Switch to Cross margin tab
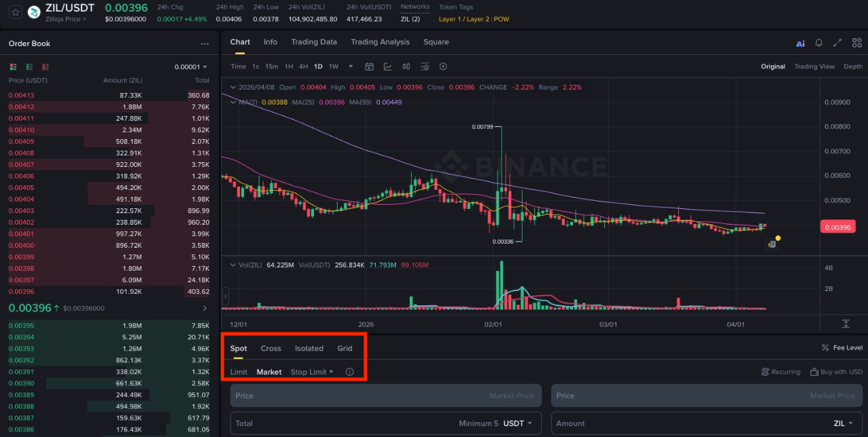This screenshot has height=437, width=868. click(271, 348)
